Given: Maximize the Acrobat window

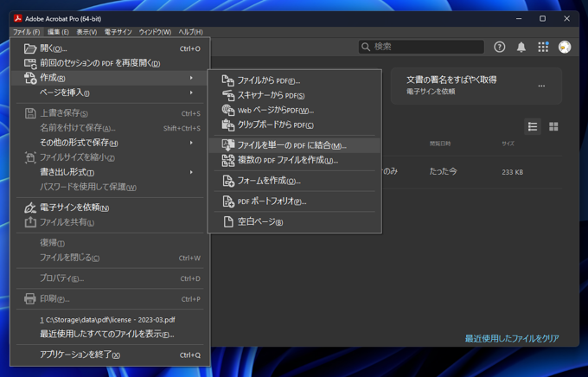Looking at the screenshot, I should [x=542, y=18].
